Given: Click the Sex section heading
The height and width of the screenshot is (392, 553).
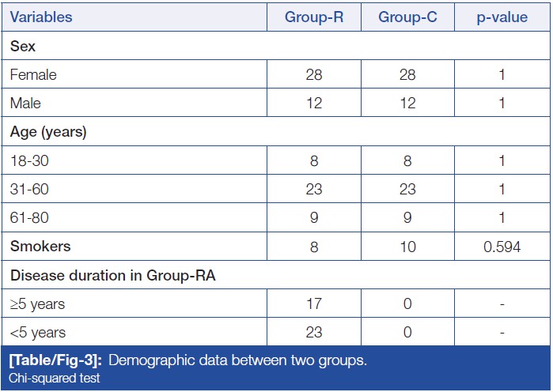Looking at the screenshot, I should point(21,47).
